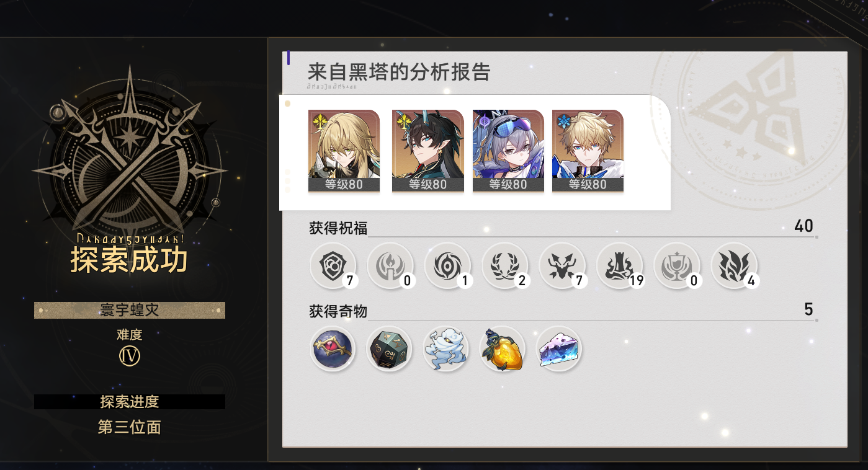This screenshot has height=470, width=868.
Task: Click the Hunt blessing icon showing 7
Action: 562,265
